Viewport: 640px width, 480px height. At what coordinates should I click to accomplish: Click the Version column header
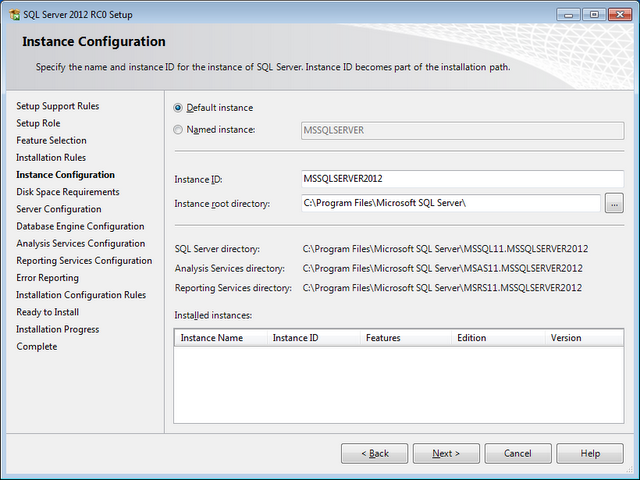pos(584,338)
